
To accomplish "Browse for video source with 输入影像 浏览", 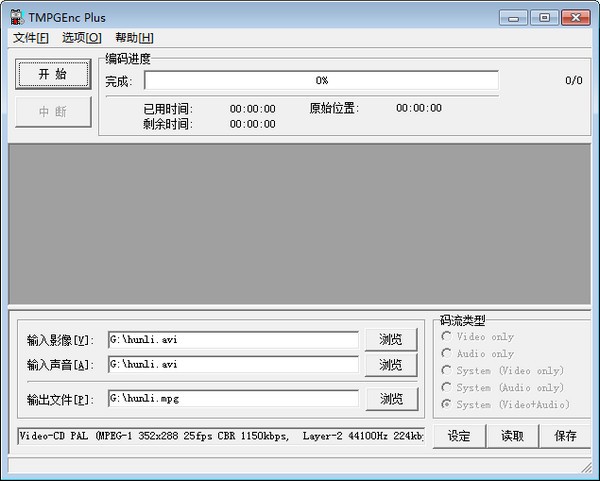I will coord(391,339).
